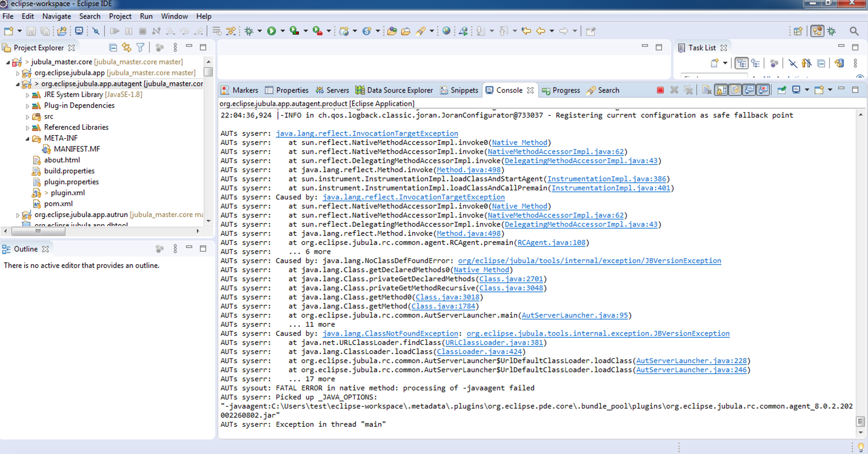Click the Task List Find input field
Viewport: 868px width, 454px height.
[714, 76]
